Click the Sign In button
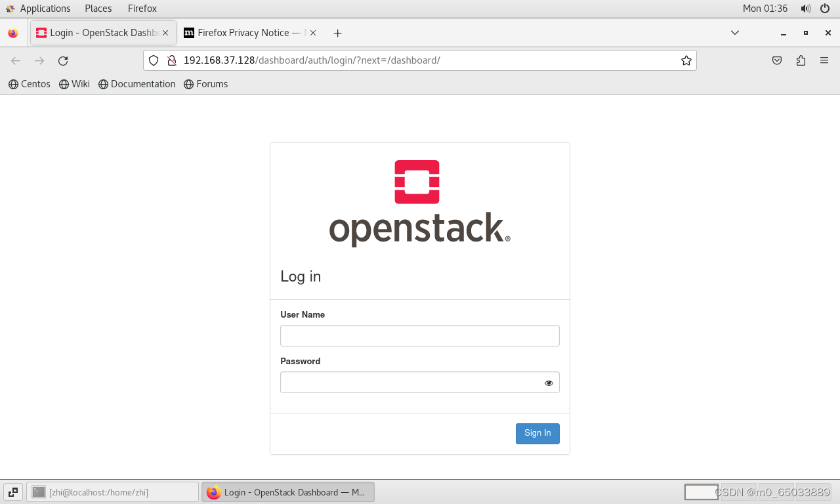This screenshot has height=504, width=840. pyautogui.click(x=537, y=434)
